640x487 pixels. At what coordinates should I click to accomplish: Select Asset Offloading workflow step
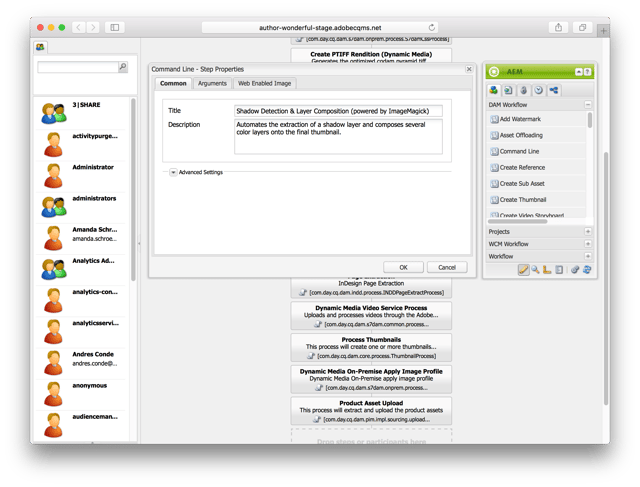[x=536, y=135]
